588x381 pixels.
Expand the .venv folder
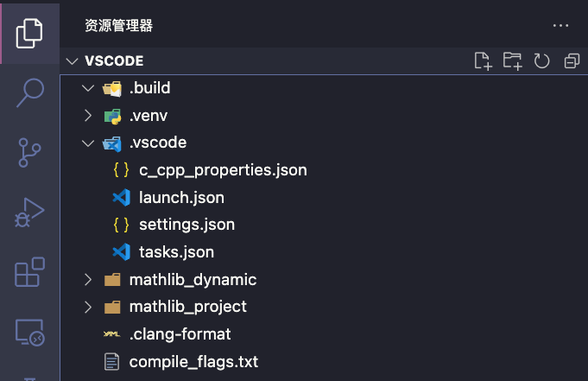pyautogui.click(x=88, y=115)
